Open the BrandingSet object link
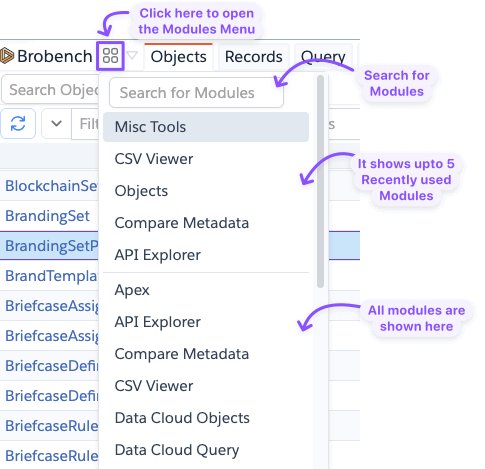This screenshot has height=469, width=485. click(x=47, y=216)
